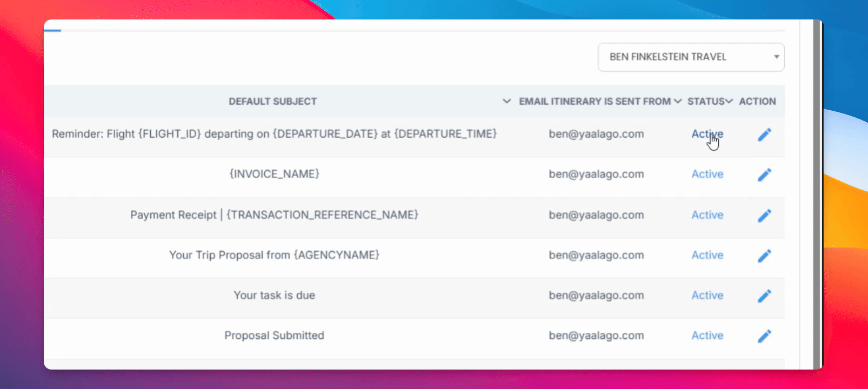Edit the Payment Receipt template
The height and width of the screenshot is (389, 868).
click(x=764, y=216)
